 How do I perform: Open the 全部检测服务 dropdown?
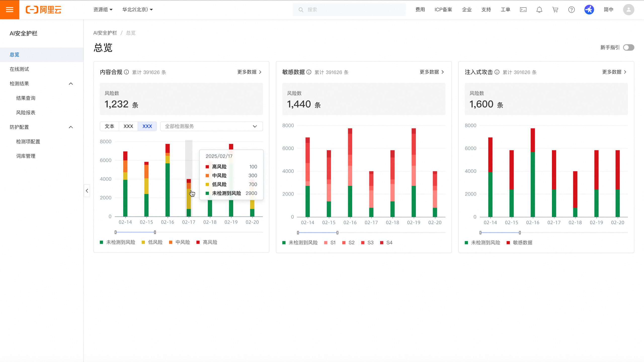pyautogui.click(x=211, y=126)
